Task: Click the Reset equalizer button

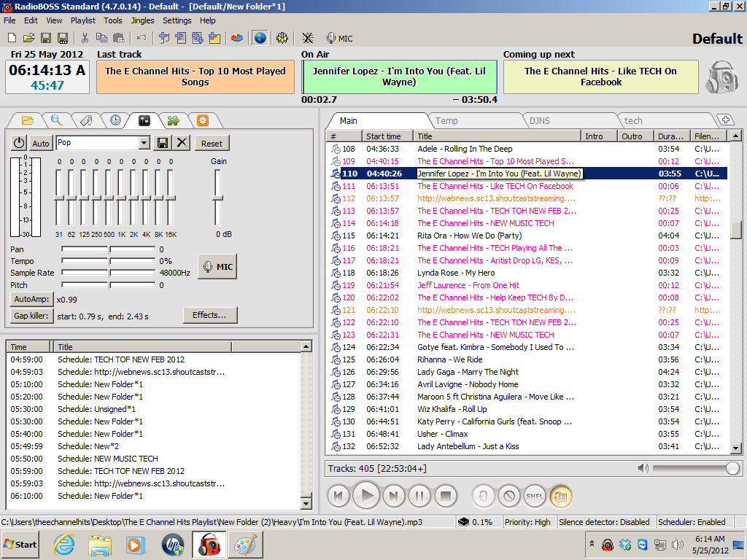Action: [212, 144]
